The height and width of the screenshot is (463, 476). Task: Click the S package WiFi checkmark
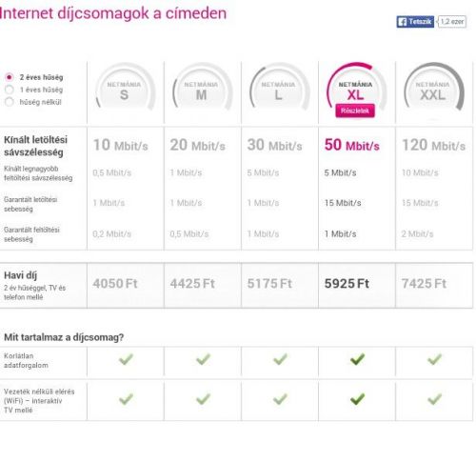126,399
